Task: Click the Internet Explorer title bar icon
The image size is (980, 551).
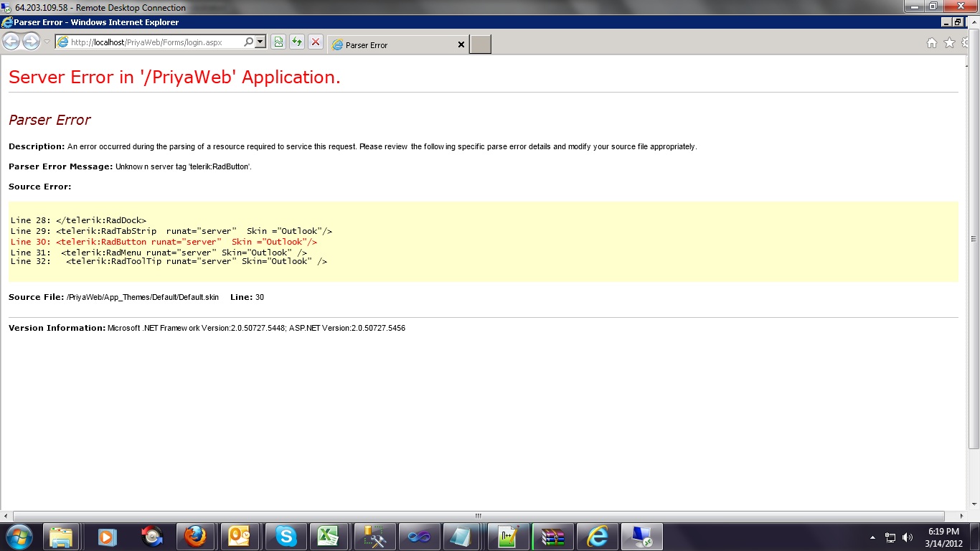Action: tap(7, 22)
